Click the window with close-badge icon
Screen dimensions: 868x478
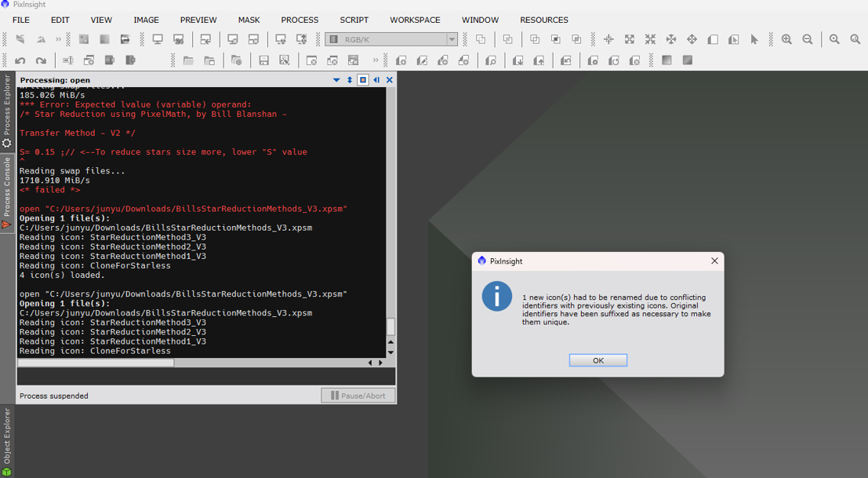pyautogui.click(x=311, y=60)
